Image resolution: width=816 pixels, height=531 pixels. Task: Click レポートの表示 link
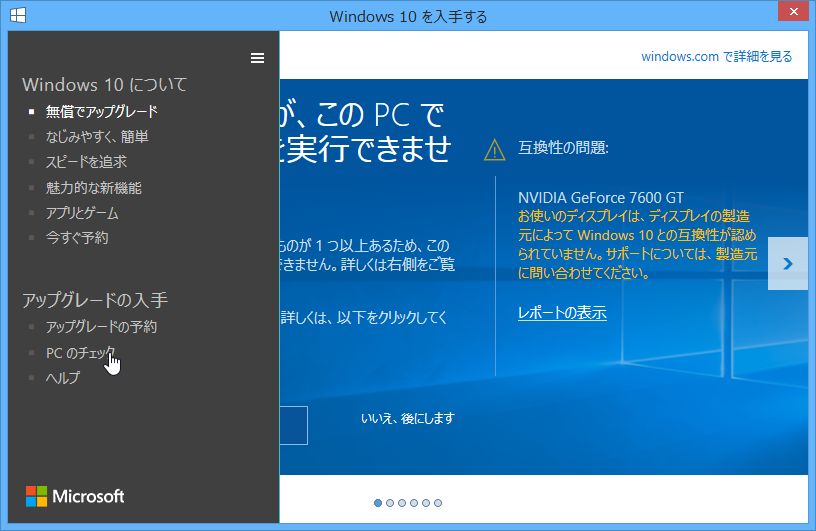point(562,312)
